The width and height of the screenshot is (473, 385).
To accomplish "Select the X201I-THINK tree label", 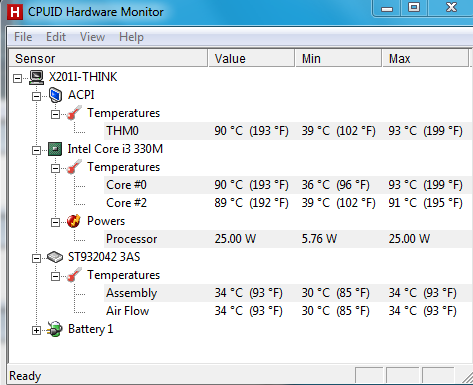I will (x=83, y=77).
